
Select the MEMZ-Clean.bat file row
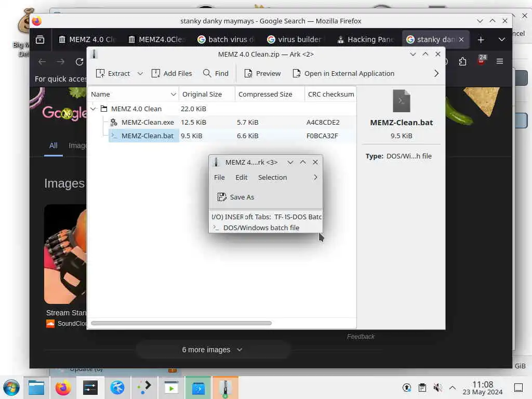point(222,136)
